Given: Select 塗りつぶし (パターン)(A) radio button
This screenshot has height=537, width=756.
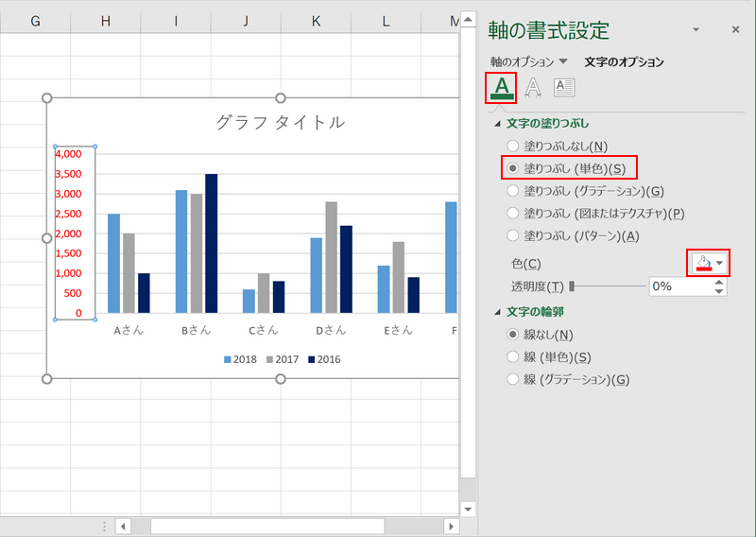Looking at the screenshot, I should point(512,235).
